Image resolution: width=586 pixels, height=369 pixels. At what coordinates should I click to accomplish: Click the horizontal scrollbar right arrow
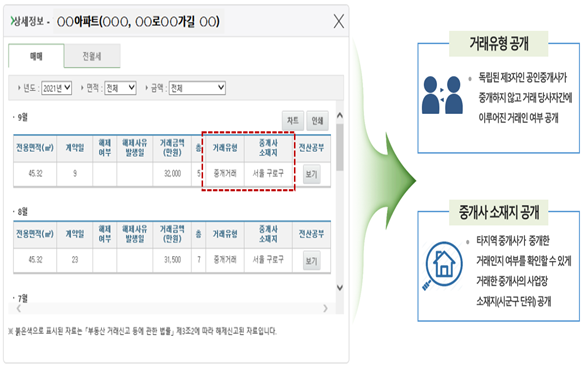pyautogui.click(x=326, y=308)
